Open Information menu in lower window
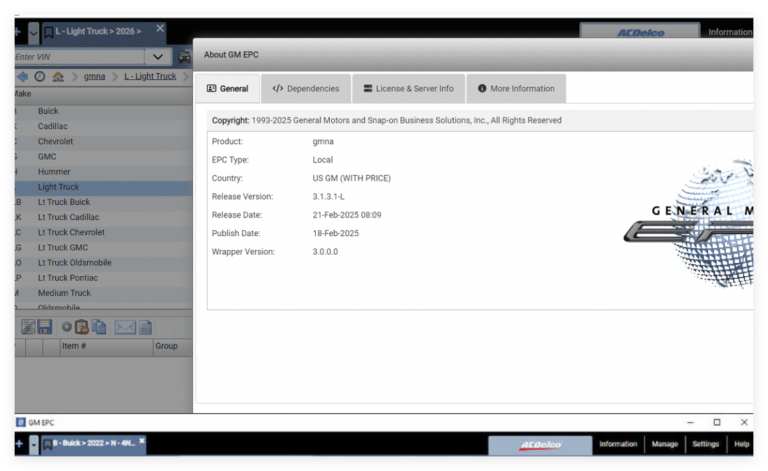Viewport: 768px width, 471px height. (618, 444)
